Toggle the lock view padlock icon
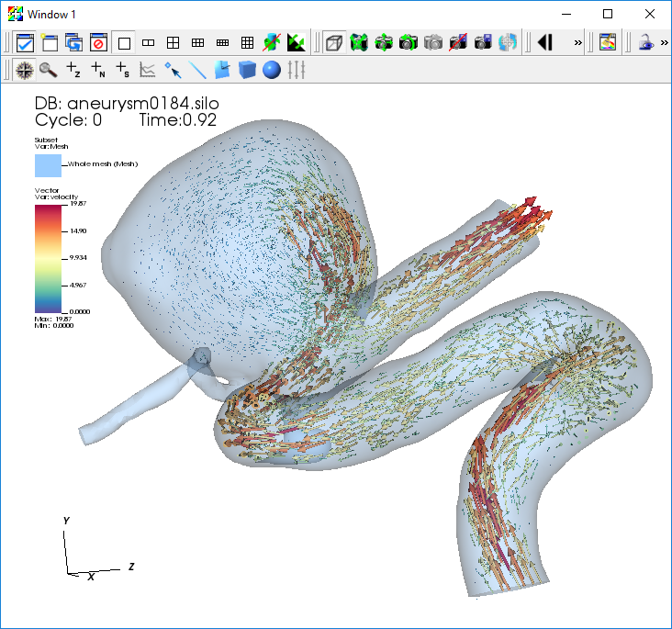 pyautogui.click(x=646, y=42)
